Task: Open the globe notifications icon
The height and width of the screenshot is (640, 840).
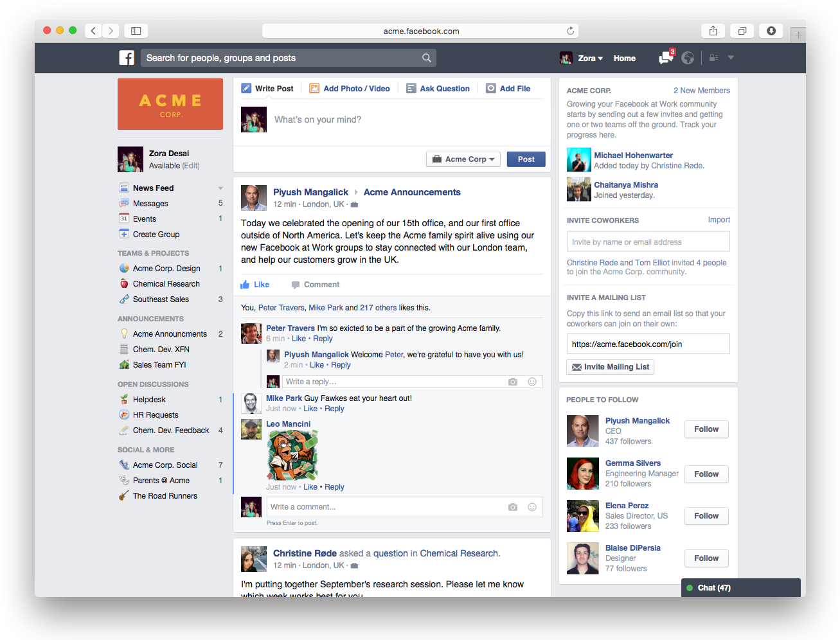Action: click(x=688, y=58)
